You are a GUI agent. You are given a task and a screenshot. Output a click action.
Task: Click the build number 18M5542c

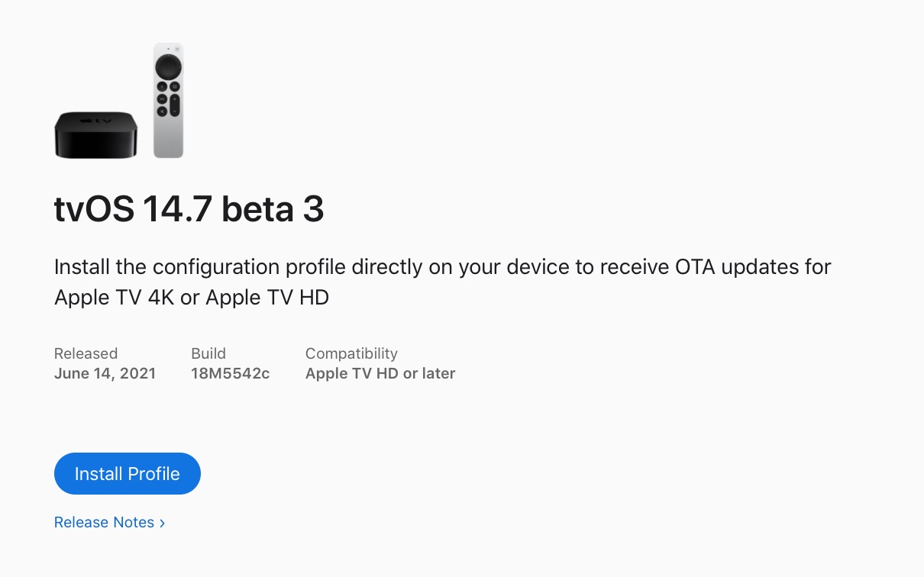[x=230, y=373]
